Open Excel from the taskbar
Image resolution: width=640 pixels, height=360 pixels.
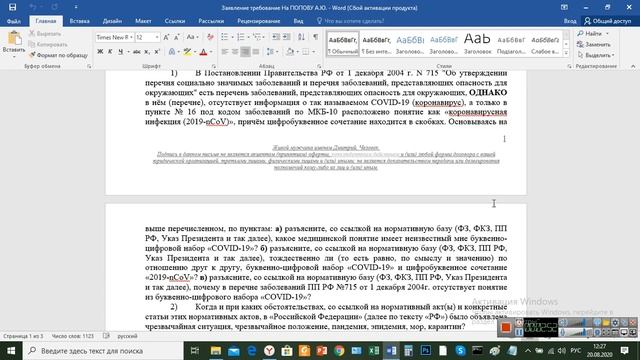click(x=373, y=351)
